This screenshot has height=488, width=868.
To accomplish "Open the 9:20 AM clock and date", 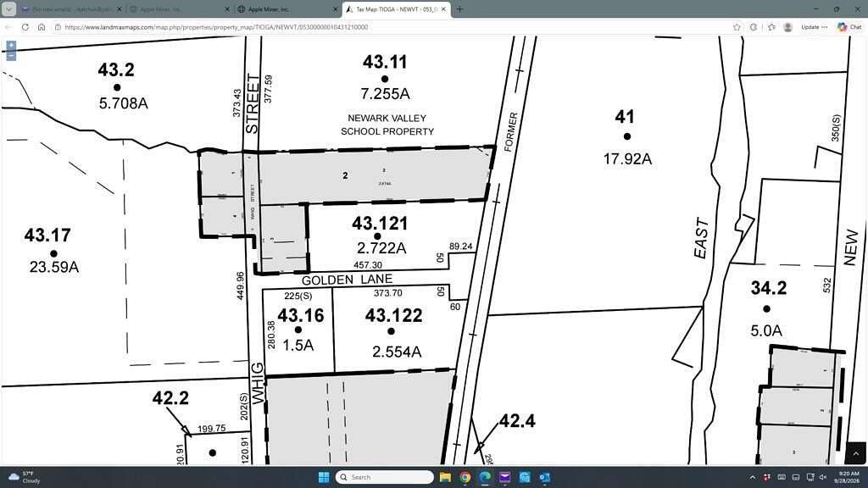I will [849, 477].
